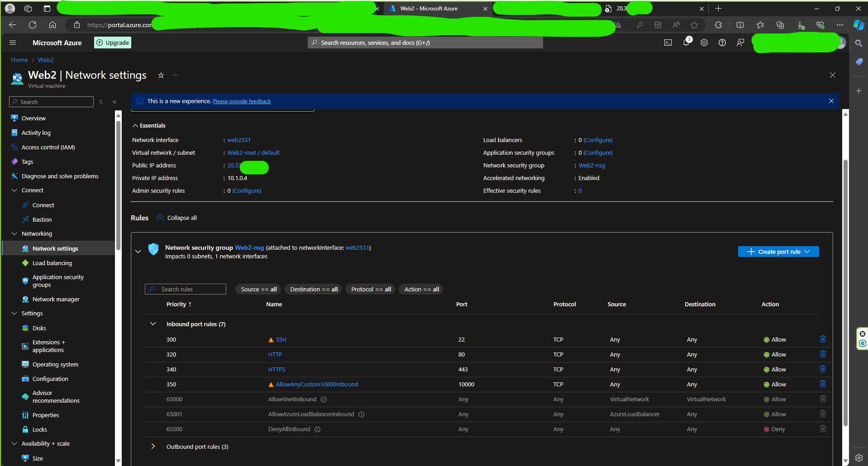Image resolution: width=868 pixels, height=466 pixels.
Task: Click Collapse all rules
Action: [x=177, y=218]
